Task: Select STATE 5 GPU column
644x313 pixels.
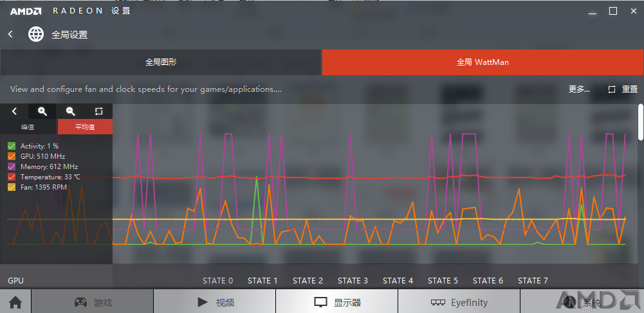Action: pyautogui.click(x=443, y=281)
